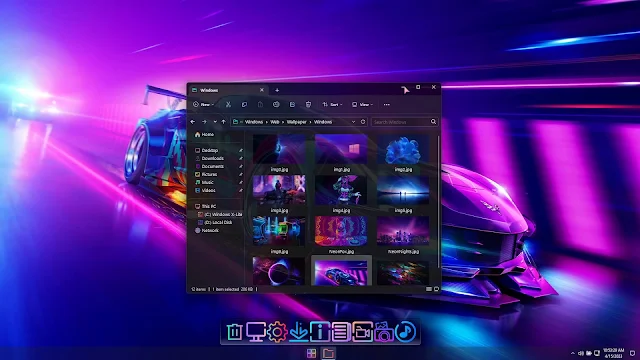Expand chevron after Wallpaper in breadcrumb

click(310, 122)
